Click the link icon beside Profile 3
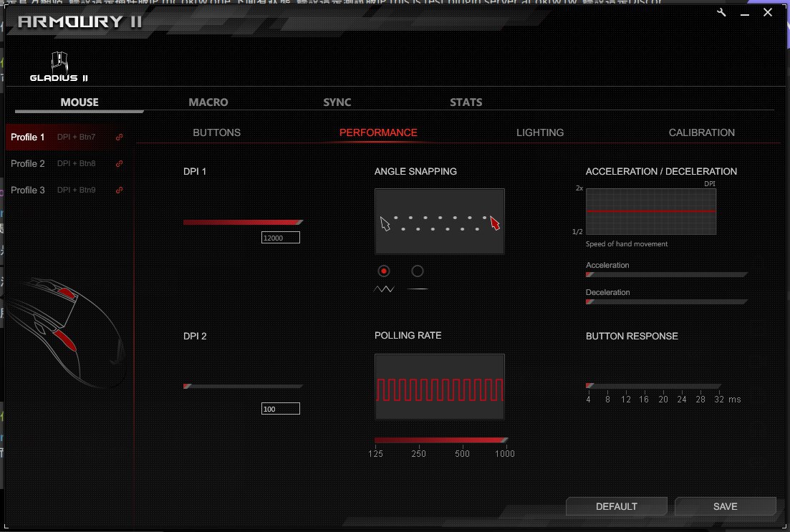 pyautogui.click(x=120, y=190)
